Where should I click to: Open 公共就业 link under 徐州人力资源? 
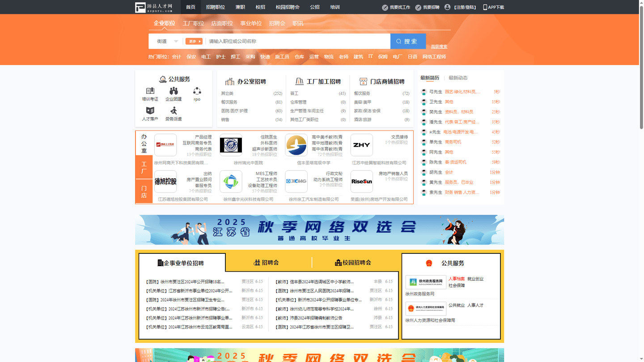(457, 305)
